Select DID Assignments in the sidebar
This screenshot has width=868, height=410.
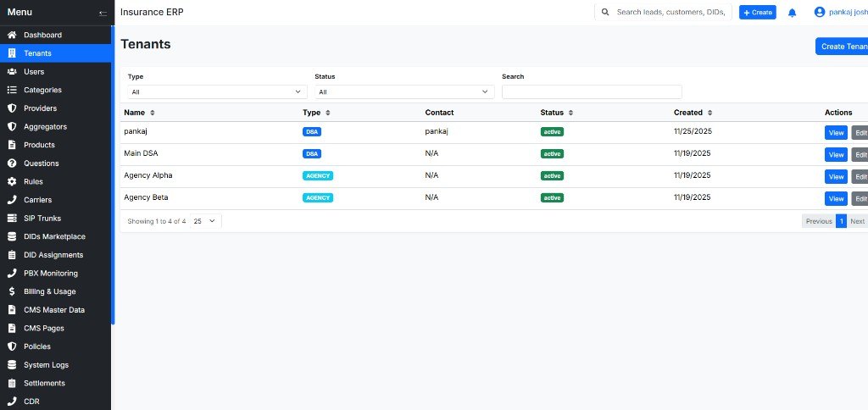[x=55, y=254]
